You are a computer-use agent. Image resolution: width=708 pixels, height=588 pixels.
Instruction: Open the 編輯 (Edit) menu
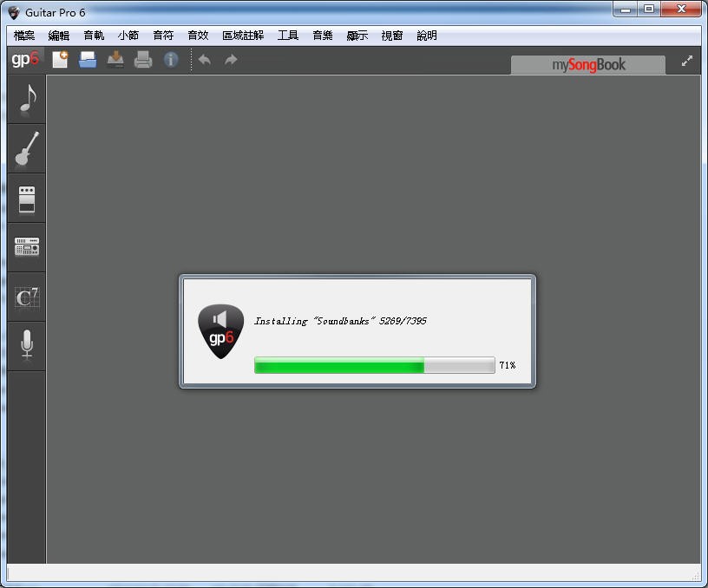pos(59,36)
